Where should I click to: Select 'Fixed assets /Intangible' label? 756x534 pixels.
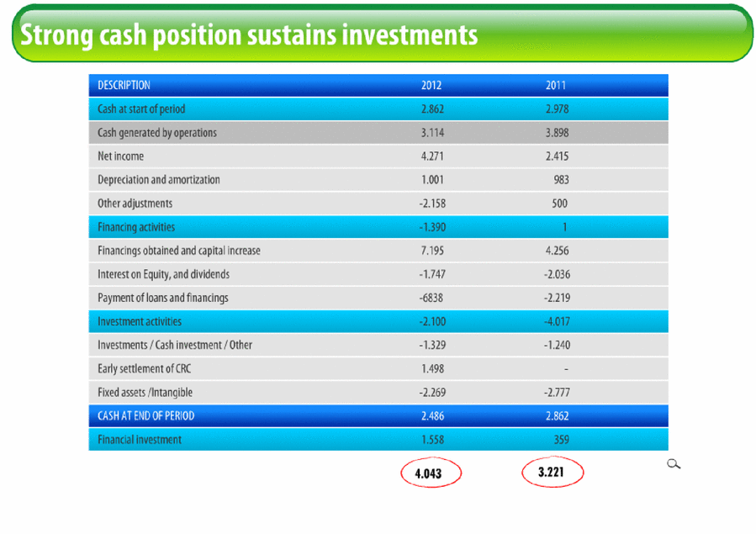pos(145,393)
